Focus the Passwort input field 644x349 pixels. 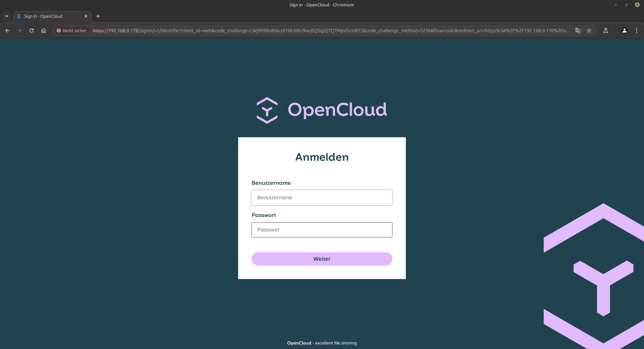point(322,230)
